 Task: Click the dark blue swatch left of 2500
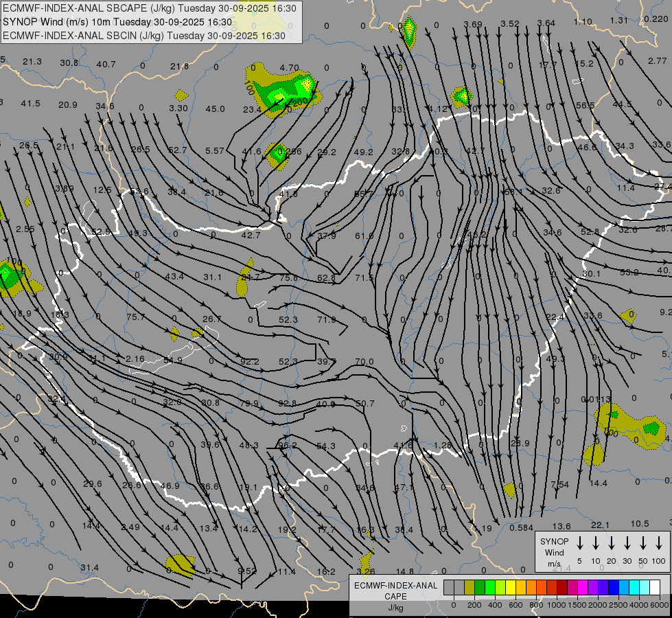[614, 587]
